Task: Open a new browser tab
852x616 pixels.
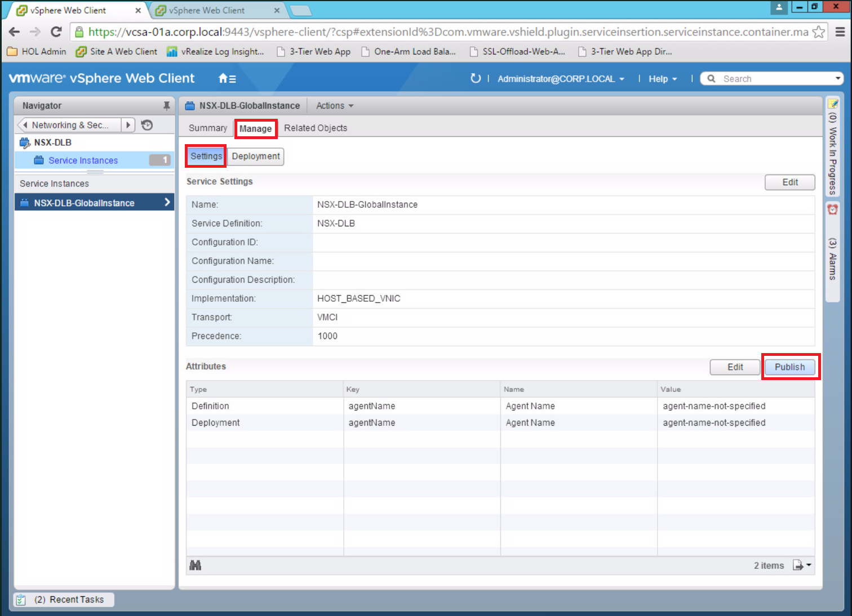Action: tap(300, 10)
